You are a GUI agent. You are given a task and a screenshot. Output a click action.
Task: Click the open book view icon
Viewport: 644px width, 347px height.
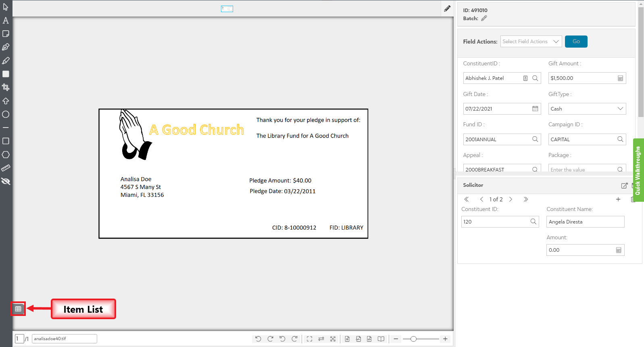(381, 339)
